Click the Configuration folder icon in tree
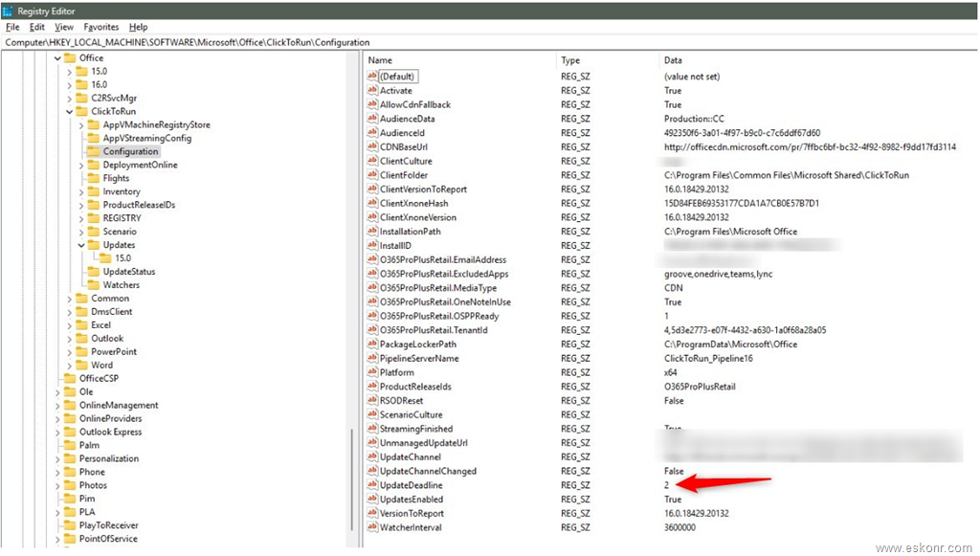980x556 pixels. pos(93,151)
